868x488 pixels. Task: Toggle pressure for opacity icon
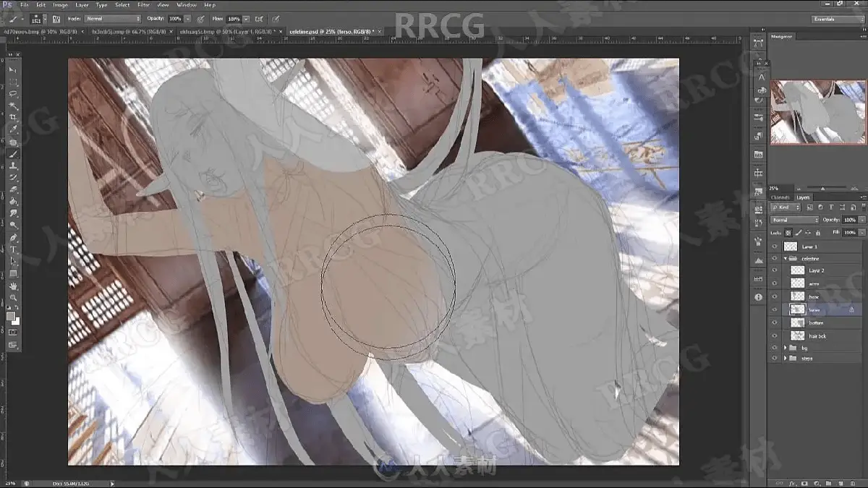(x=200, y=18)
